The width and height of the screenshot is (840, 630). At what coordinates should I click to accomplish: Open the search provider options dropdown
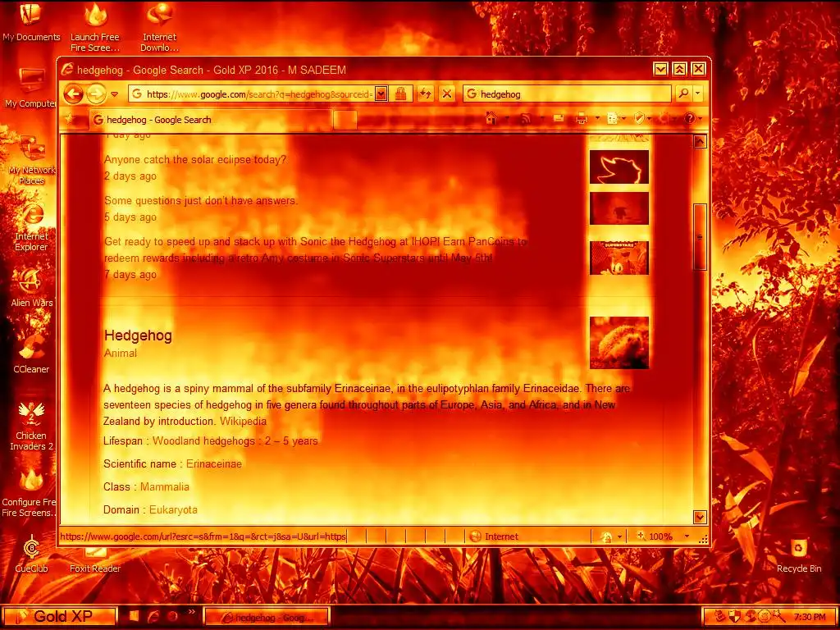[697, 94]
